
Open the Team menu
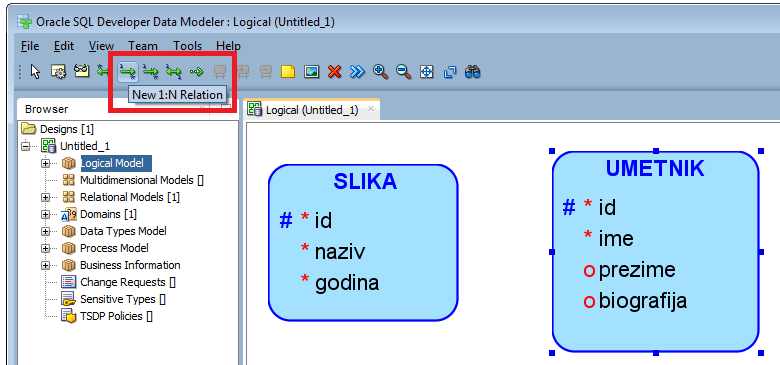coord(143,46)
